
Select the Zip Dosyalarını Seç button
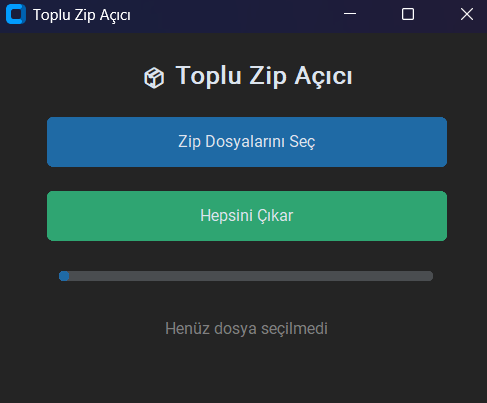coord(247,142)
